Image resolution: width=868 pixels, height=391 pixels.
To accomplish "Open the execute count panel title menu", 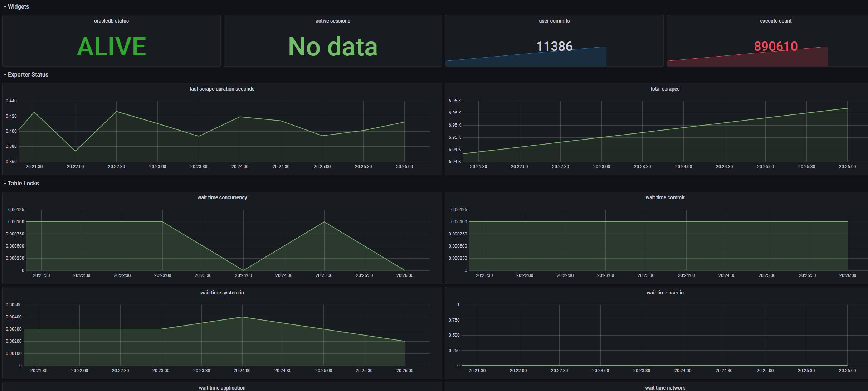I will 775,21.
